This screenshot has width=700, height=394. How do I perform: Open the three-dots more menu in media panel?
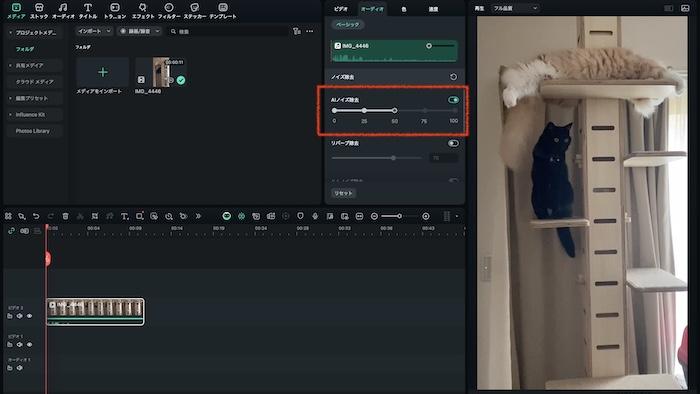[310, 31]
